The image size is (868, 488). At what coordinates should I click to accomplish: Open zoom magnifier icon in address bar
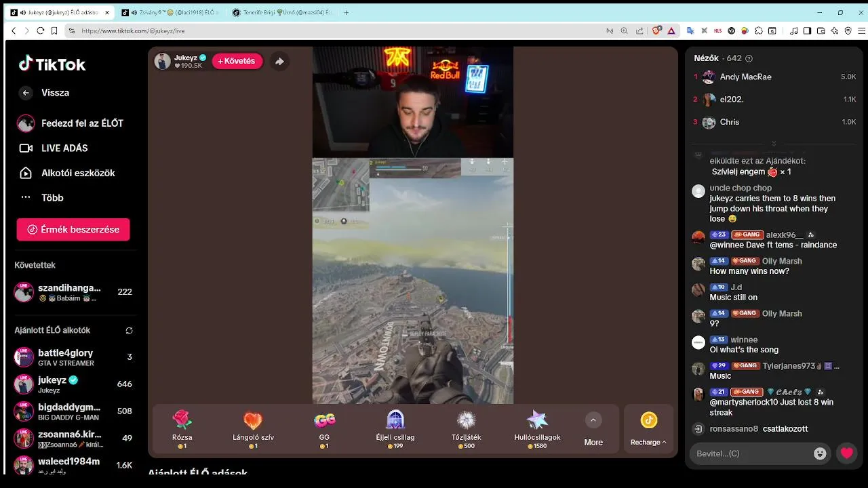pyautogui.click(x=625, y=30)
